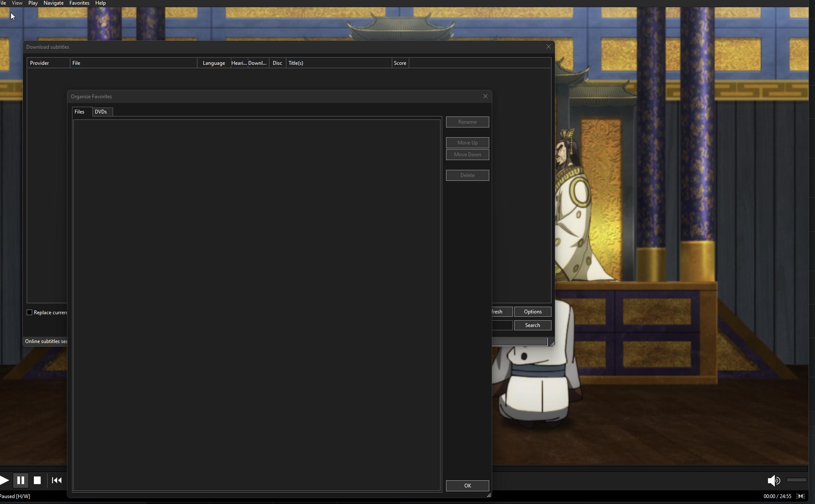This screenshot has width=815, height=504.
Task: Stay on the Files tab
Action: point(80,111)
